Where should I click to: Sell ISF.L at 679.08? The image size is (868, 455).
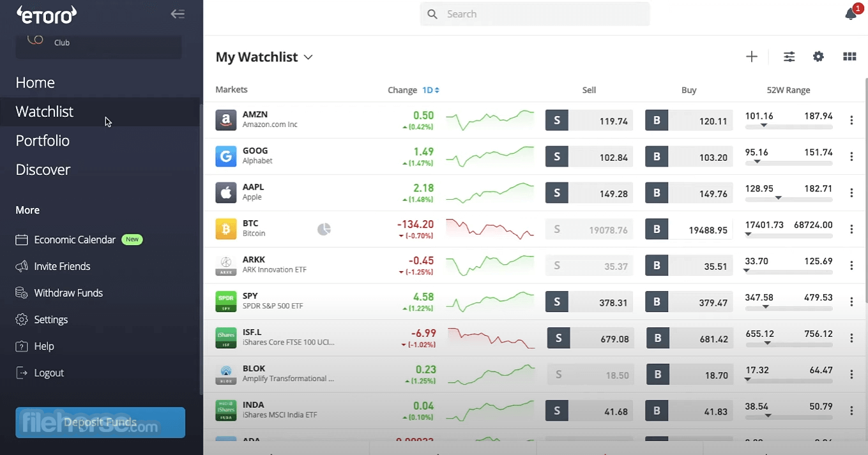click(x=591, y=339)
